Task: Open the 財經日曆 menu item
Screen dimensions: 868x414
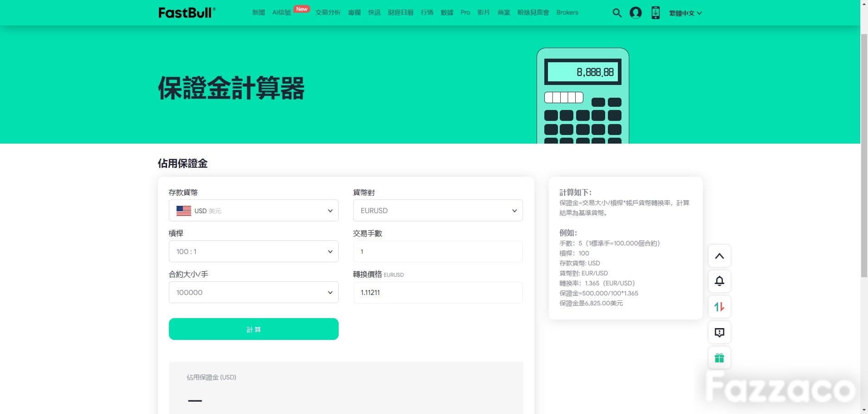Action: 400,13
